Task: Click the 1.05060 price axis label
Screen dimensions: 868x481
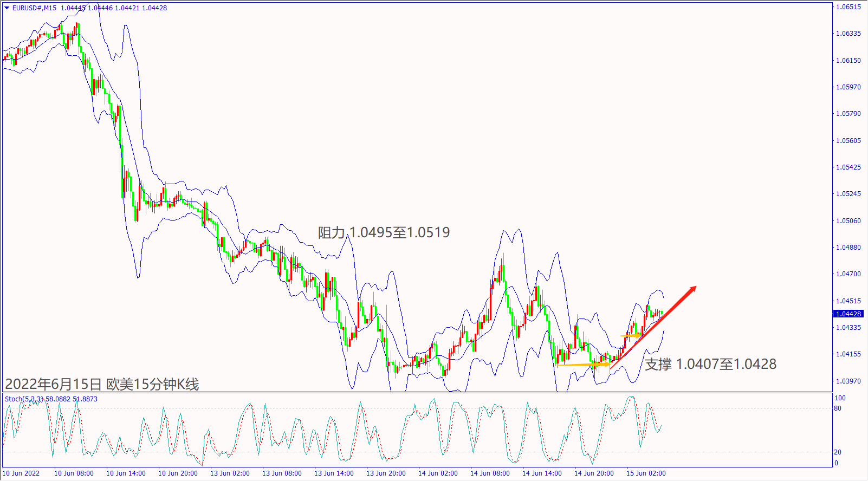Action: 848,221
